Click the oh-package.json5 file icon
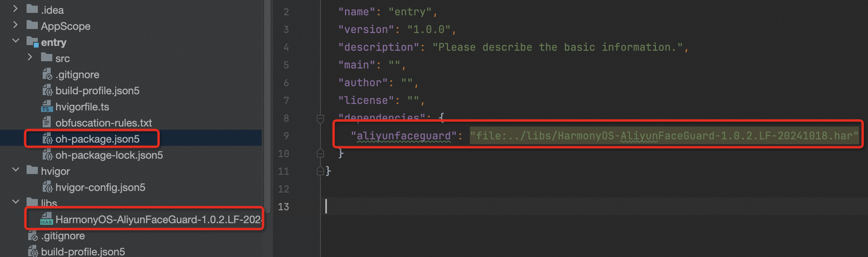Image resolution: width=868 pixels, height=257 pixels. click(47, 139)
